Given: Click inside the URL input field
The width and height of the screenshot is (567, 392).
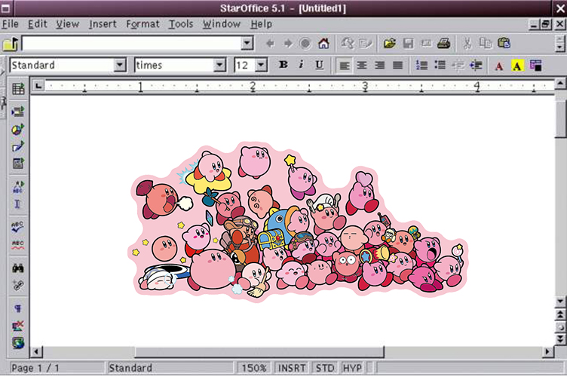Looking at the screenshot, I should (132, 44).
